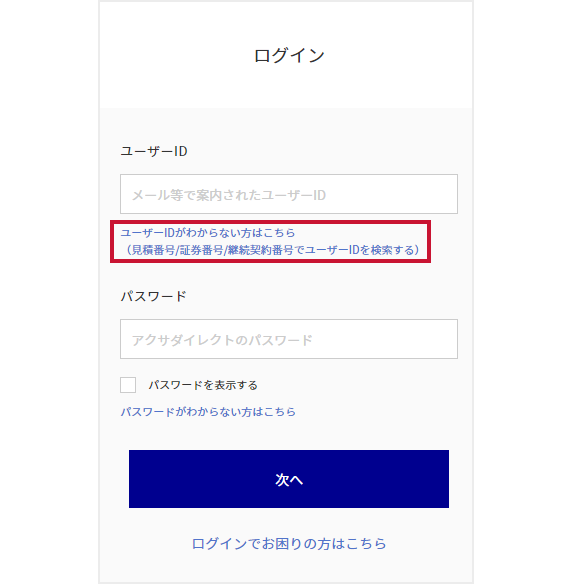Open the login trouble help link at bottom
572x584 pixels.
[x=289, y=544]
